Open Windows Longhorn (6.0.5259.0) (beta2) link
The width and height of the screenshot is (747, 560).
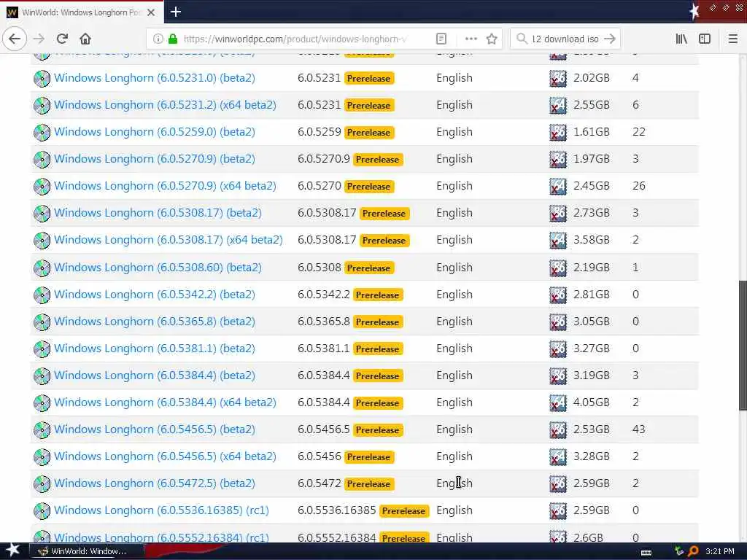(155, 132)
